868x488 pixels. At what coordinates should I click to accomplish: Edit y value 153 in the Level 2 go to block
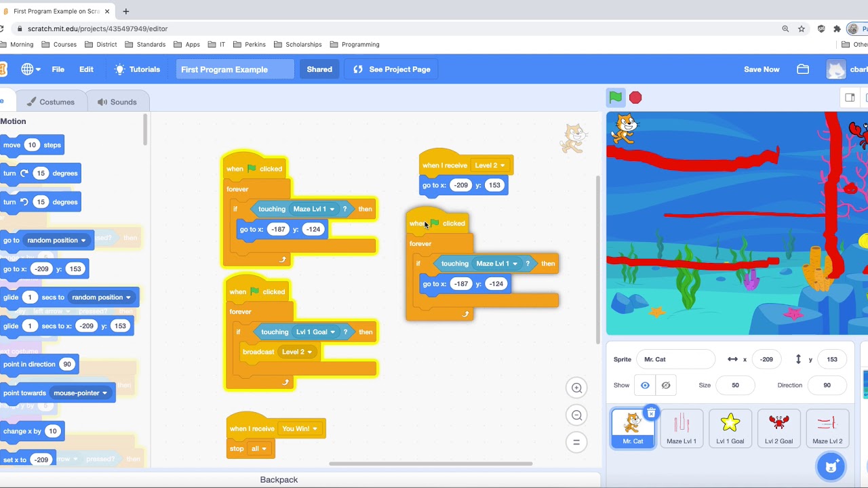494,185
